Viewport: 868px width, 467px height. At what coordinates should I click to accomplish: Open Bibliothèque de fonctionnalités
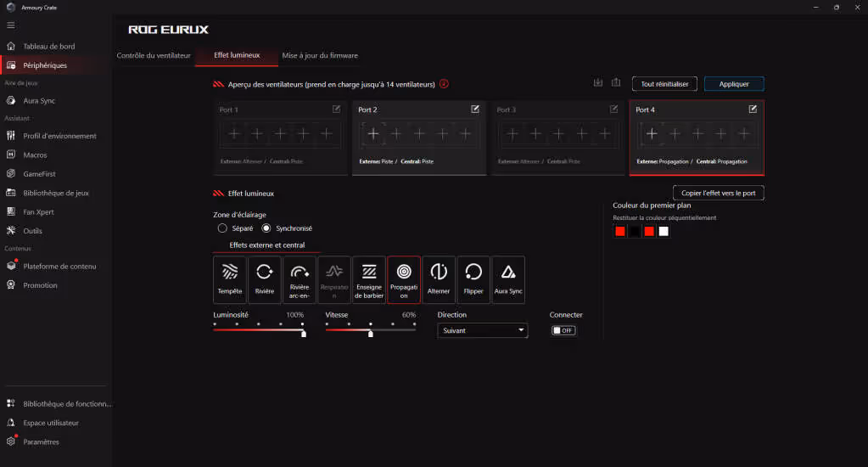pos(55,404)
